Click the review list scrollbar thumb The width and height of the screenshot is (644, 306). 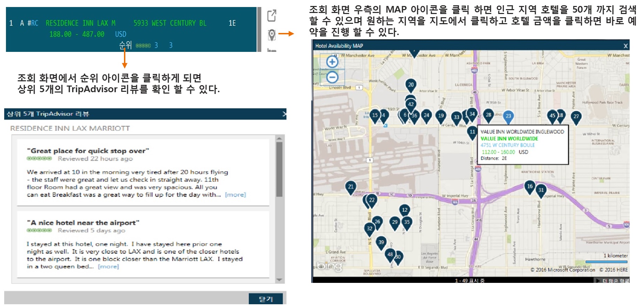tap(279, 169)
